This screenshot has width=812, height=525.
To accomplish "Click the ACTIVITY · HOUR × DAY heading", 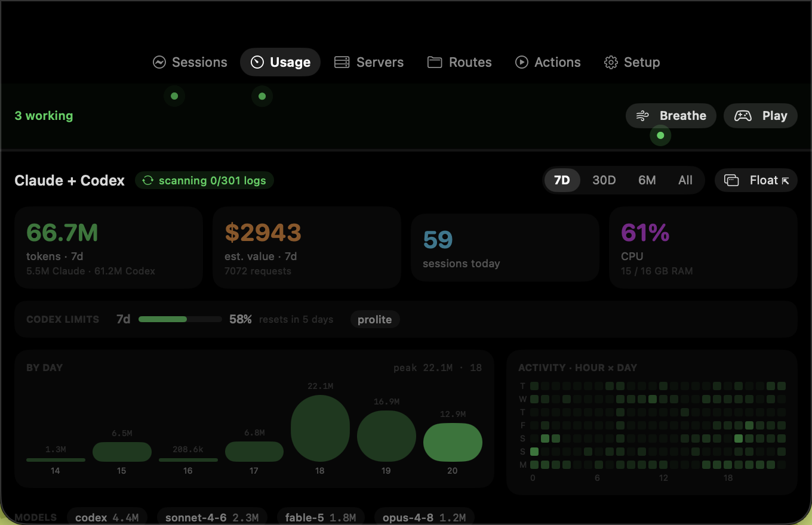I will point(577,367).
